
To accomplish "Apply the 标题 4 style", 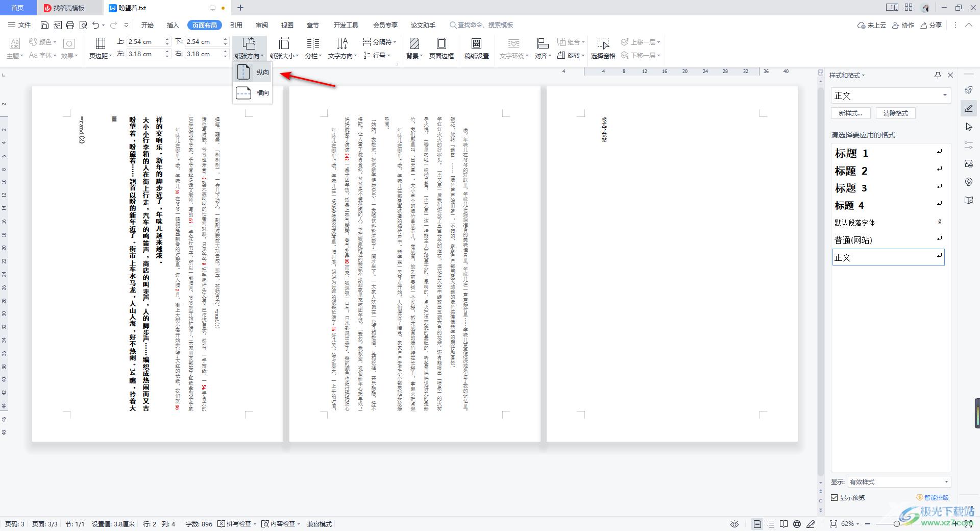I will coord(889,205).
